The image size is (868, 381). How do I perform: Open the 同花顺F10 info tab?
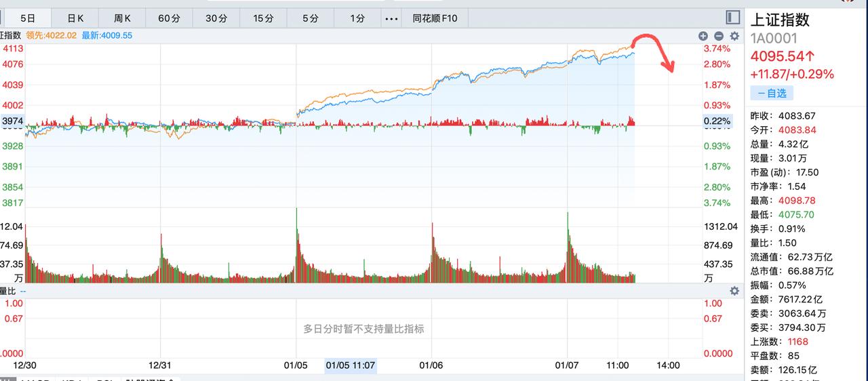pos(435,18)
